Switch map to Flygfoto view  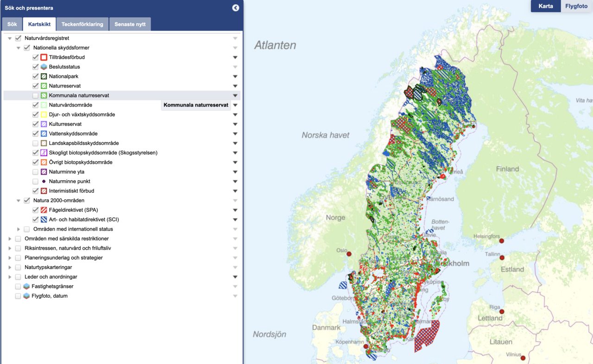click(576, 6)
